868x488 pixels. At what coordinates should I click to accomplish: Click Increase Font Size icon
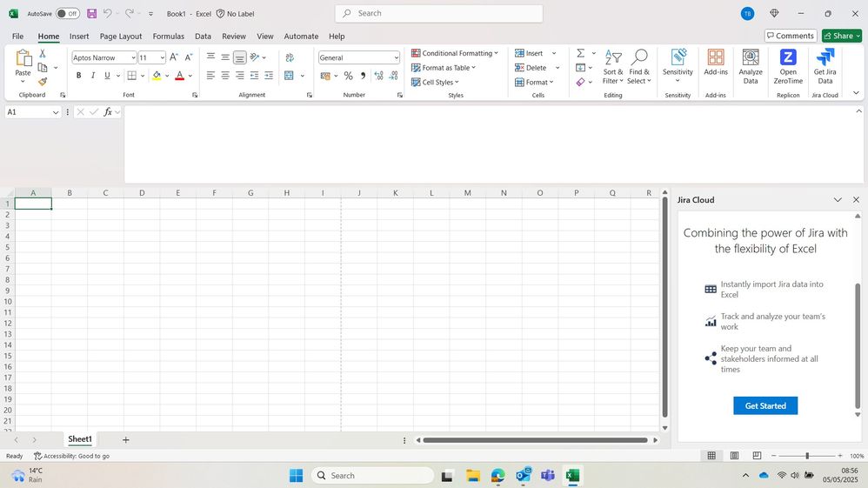(x=174, y=57)
